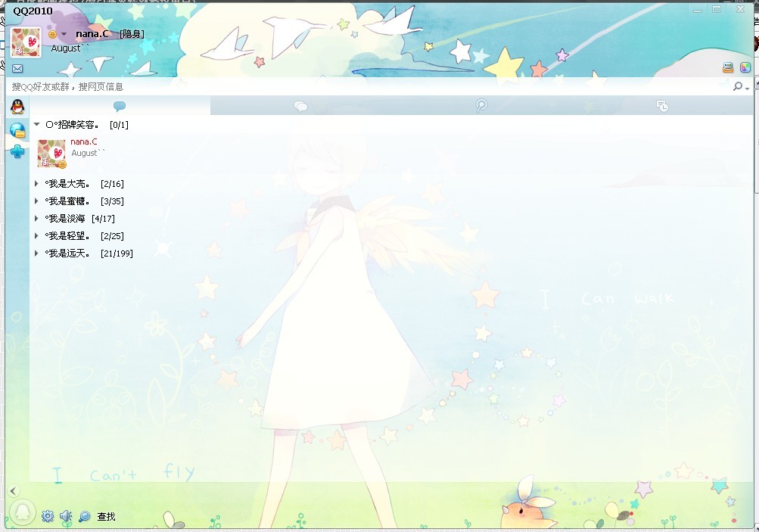Screen dimensions: 759x532
Task: Click the blue plus add-app sidebar icon
Action: tap(17, 151)
